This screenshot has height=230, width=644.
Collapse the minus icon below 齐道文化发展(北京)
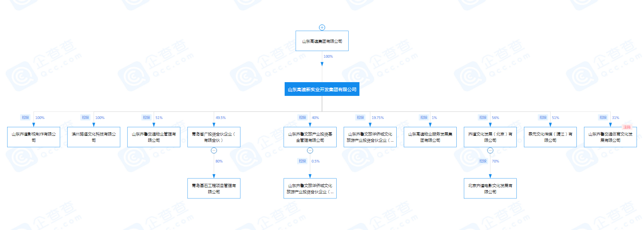pyautogui.click(x=490, y=151)
